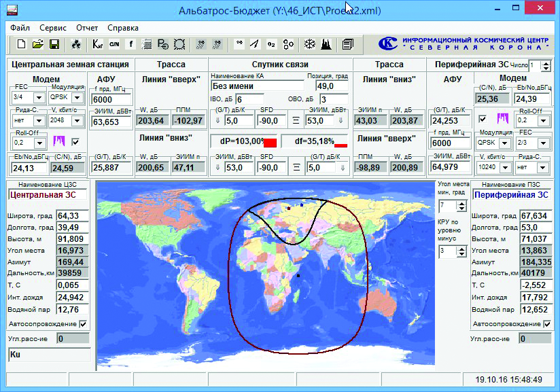Open central modem FEC 3/4 dropdown

pyautogui.click(x=39, y=97)
